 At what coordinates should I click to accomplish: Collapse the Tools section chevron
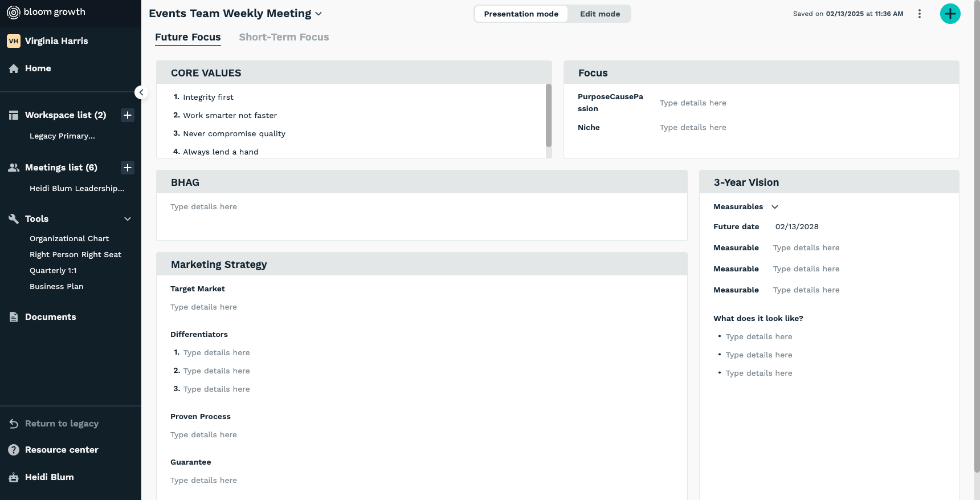pos(128,219)
